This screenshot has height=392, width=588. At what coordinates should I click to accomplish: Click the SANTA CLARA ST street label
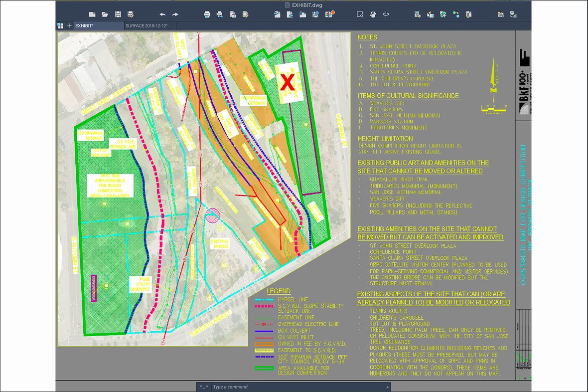click(211, 323)
